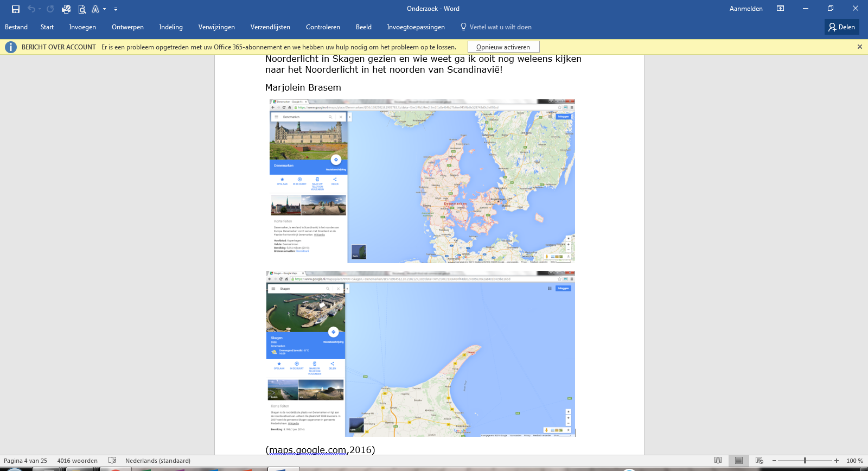Click the spelling proofing icon in status bar
868x471 pixels.
click(x=112, y=460)
